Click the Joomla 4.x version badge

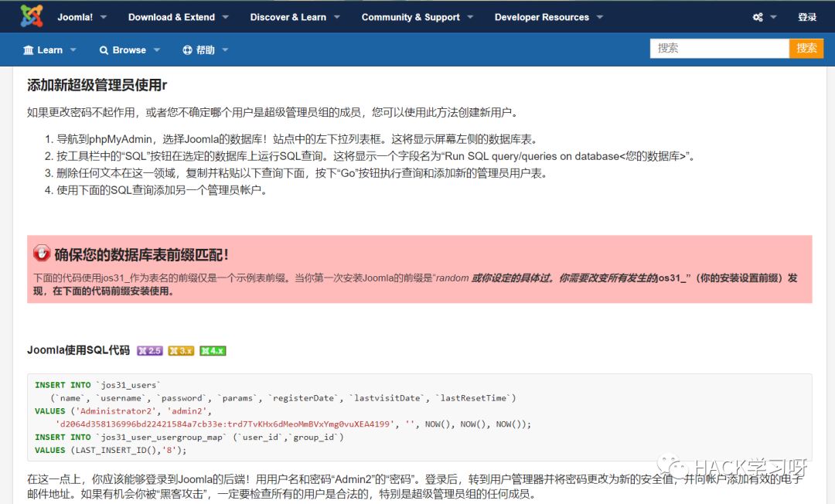tap(213, 351)
